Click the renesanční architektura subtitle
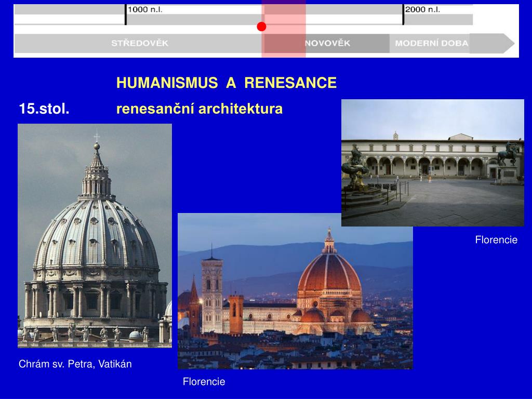Screen dimensions: 532x399 pyautogui.click(x=199, y=109)
